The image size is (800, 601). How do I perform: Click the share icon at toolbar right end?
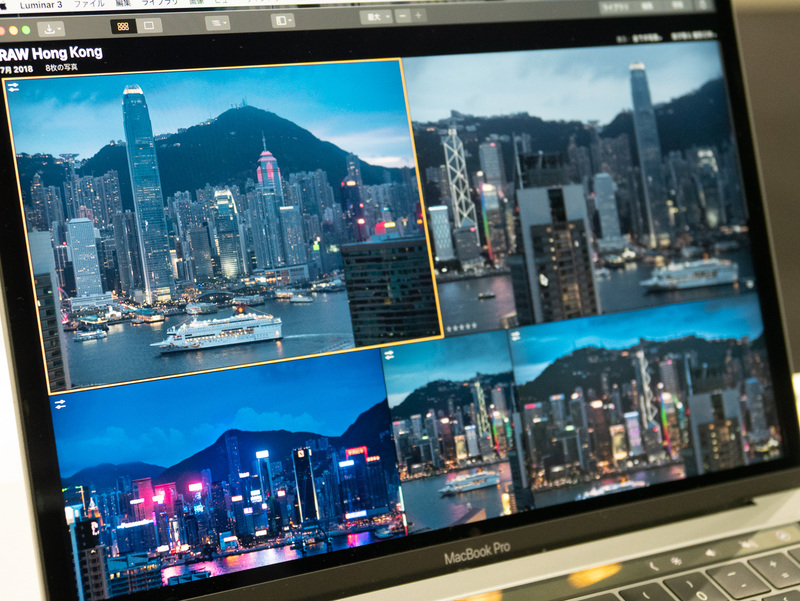[x=703, y=5]
